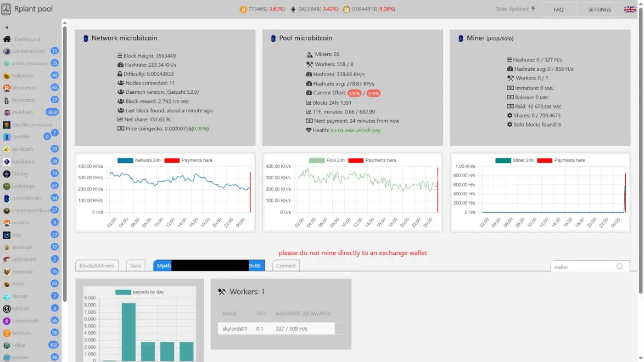This screenshot has width=644, height=362.
Task: Open the blockzero coin icon
Action: coord(7,100)
